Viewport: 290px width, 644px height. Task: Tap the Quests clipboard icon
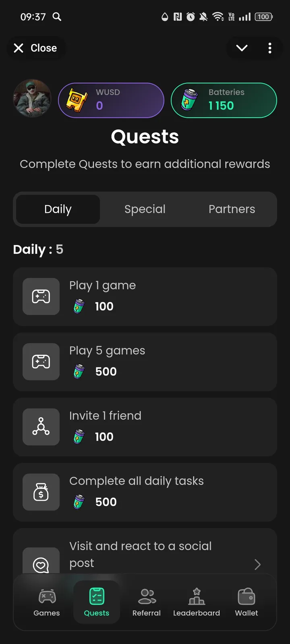click(97, 597)
